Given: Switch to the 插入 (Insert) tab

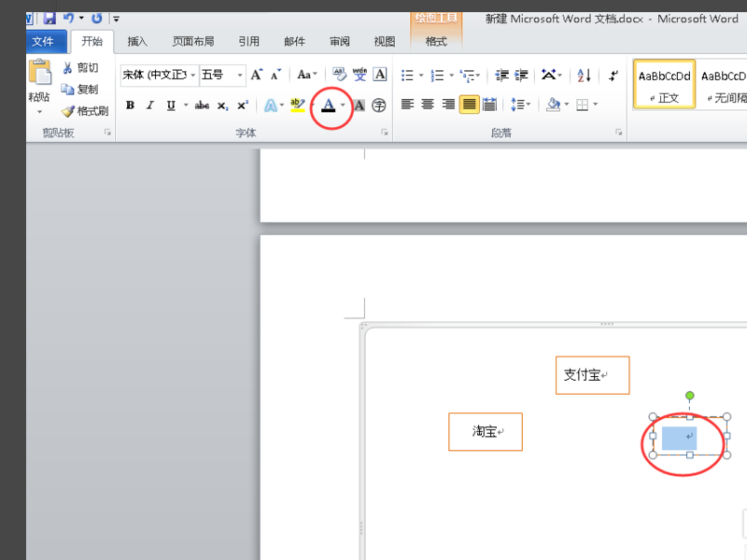Looking at the screenshot, I should [137, 41].
